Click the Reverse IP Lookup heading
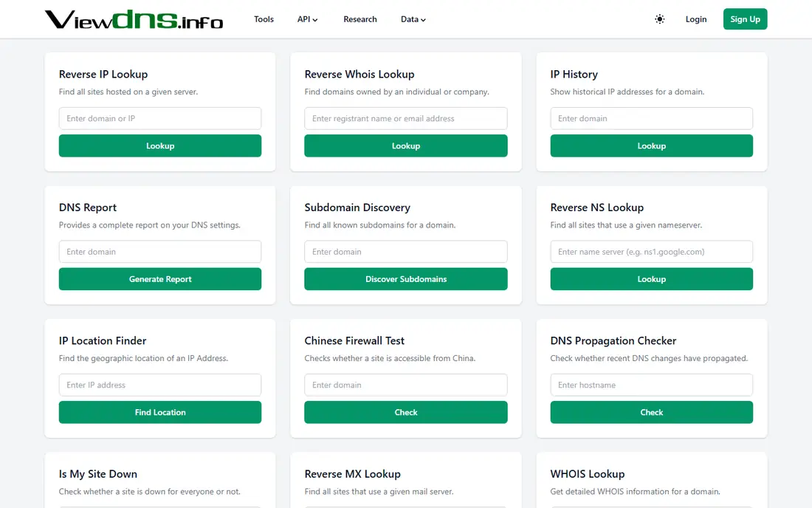Screen dimensions: 812x508 [x=103, y=74]
